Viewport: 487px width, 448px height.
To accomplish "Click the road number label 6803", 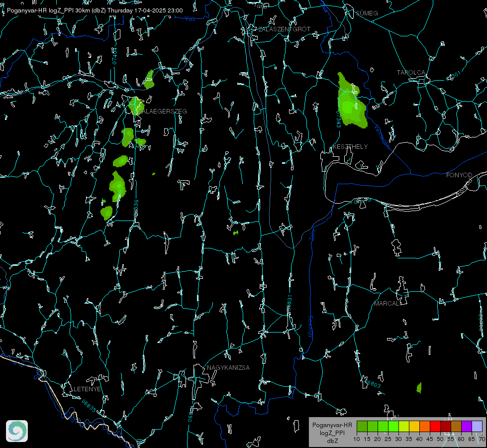I will point(372,383).
